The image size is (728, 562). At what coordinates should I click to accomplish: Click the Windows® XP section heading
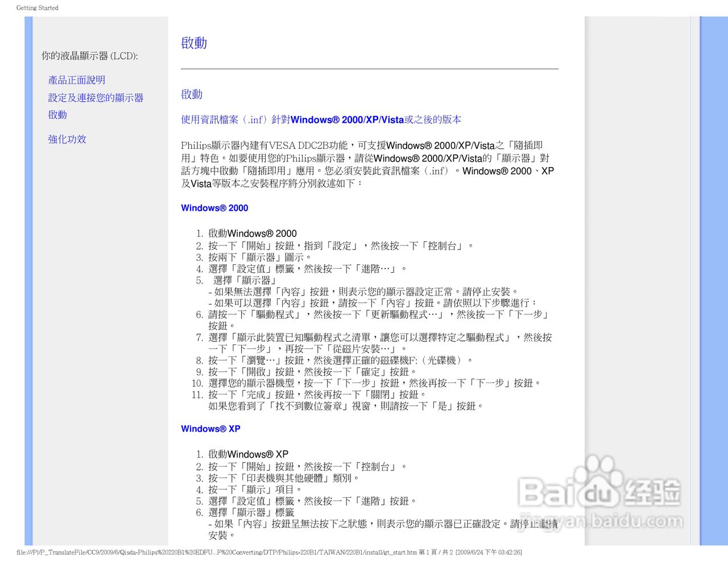click(x=210, y=429)
